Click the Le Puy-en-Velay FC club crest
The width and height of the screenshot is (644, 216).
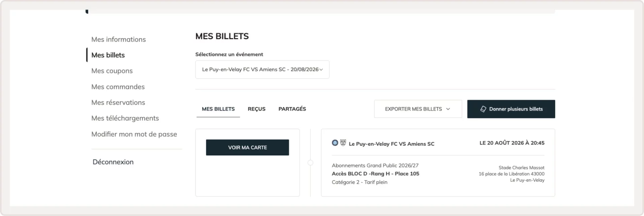335,143
